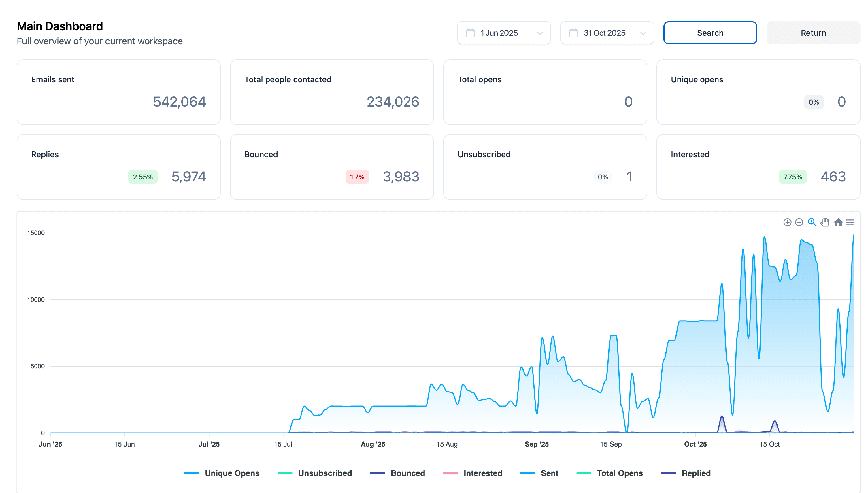
Task: Click the Interested legend color marker
Action: click(x=450, y=473)
